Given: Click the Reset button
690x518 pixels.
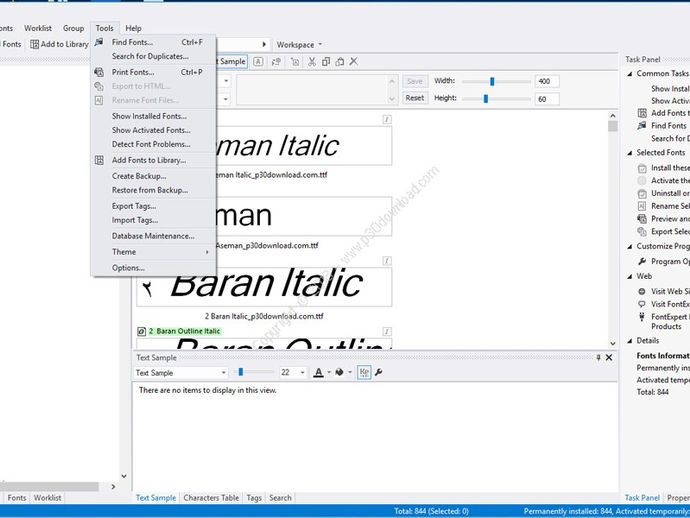Looking at the screenshot, I should coord(415,98).
